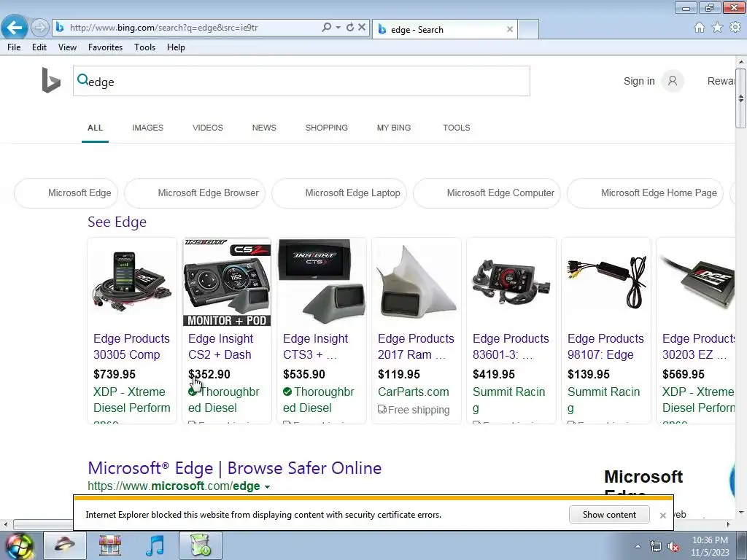Open the Edit menu
This screenshot has width=747, height=560.
tap(39, 47)
